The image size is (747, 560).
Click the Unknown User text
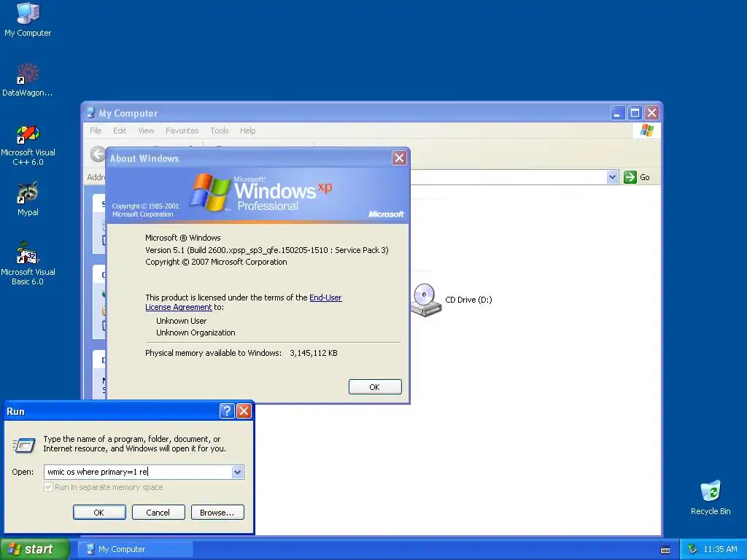(181, 321)
